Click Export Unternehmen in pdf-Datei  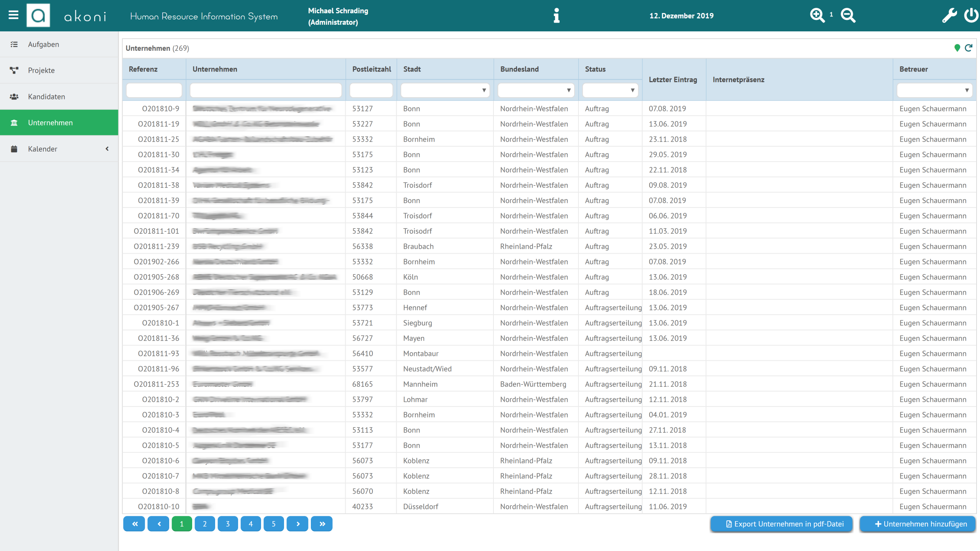[x=782, y=524]
